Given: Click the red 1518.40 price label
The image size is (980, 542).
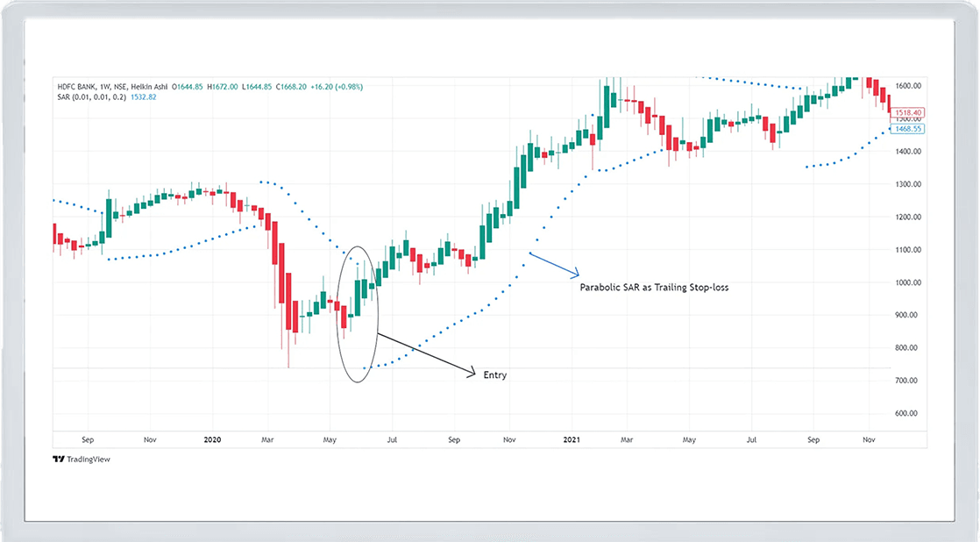Looking at the screenshot, I should pyautogui.click(x=908, y=113).
